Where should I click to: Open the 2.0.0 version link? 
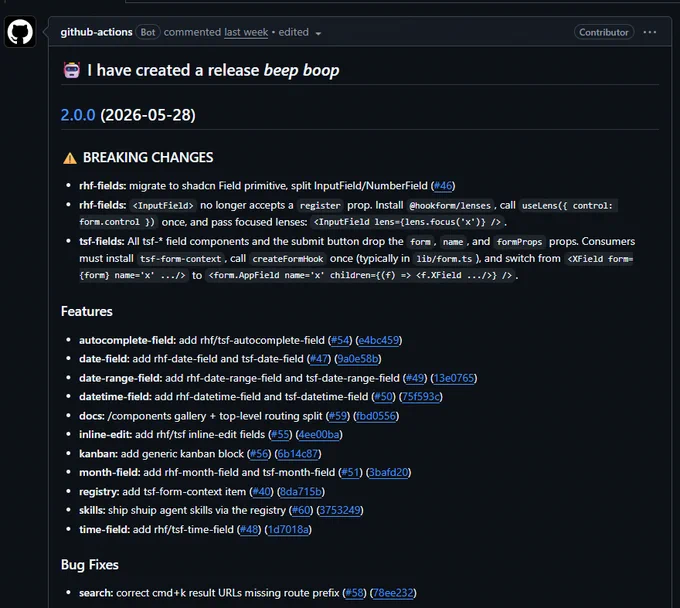[78, 115]
